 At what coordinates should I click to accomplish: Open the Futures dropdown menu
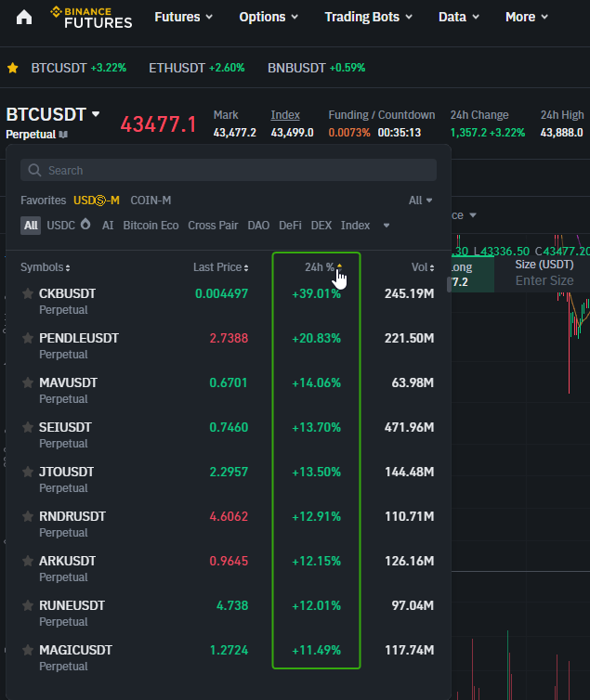[183, 17]
